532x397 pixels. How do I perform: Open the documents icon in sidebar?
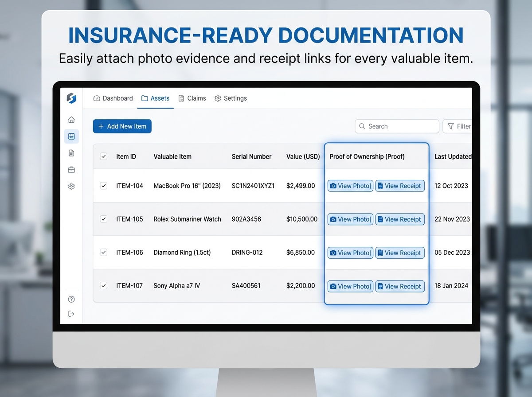(71, 153)
